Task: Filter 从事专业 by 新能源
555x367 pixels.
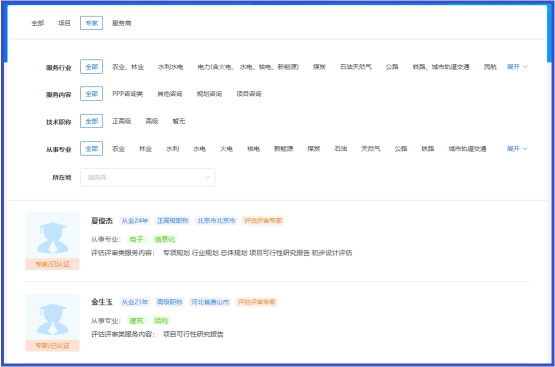Action: [284, 149]
